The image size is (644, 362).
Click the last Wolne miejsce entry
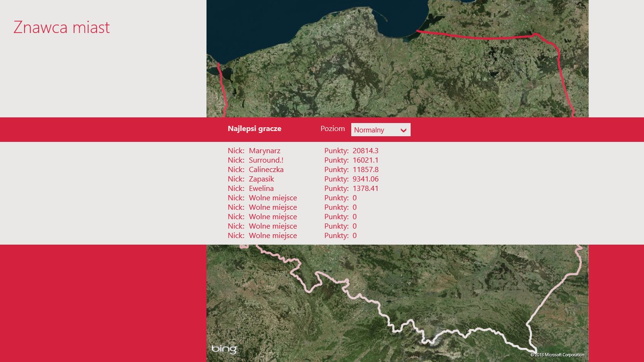(273, 236)
